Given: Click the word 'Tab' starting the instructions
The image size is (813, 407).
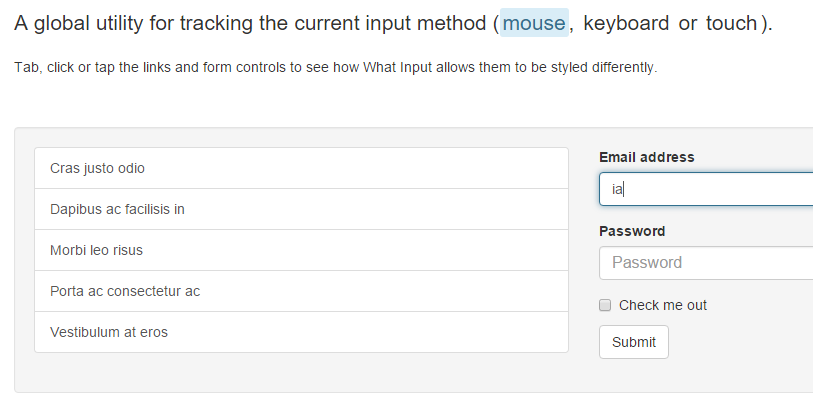Looking at the screenshot, I should pos(26,68).
